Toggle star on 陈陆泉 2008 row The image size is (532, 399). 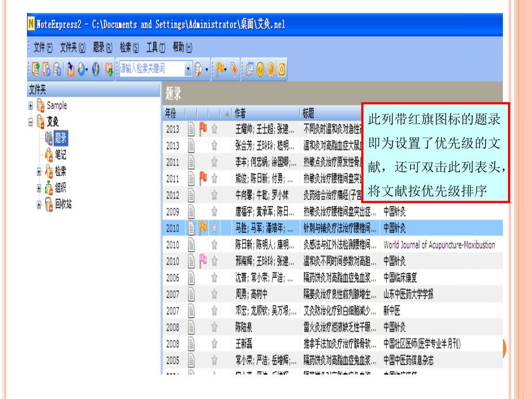pos(215,327)
